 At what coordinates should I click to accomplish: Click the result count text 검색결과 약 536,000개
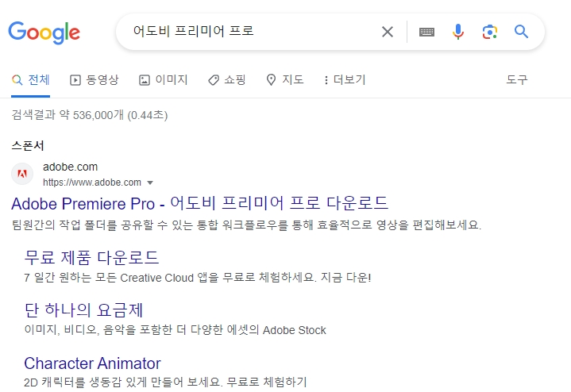point(68,115)
